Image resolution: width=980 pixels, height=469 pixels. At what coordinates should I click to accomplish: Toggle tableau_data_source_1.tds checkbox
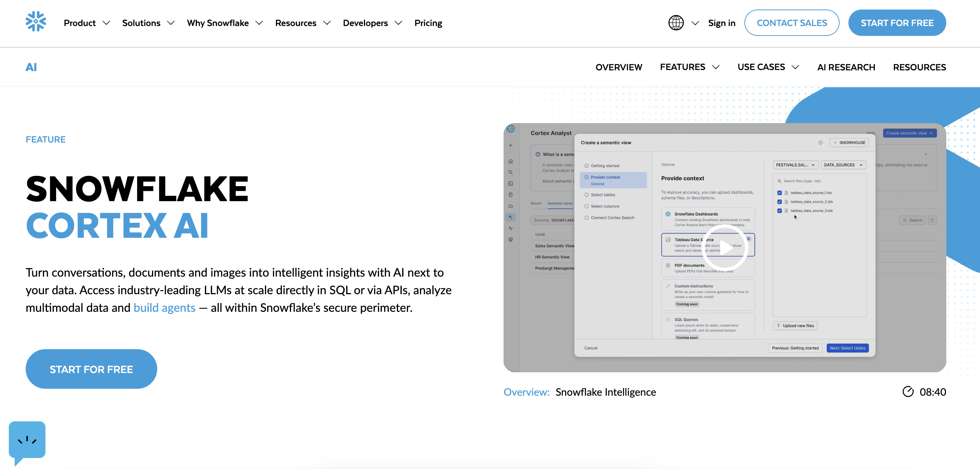(780, 193)
